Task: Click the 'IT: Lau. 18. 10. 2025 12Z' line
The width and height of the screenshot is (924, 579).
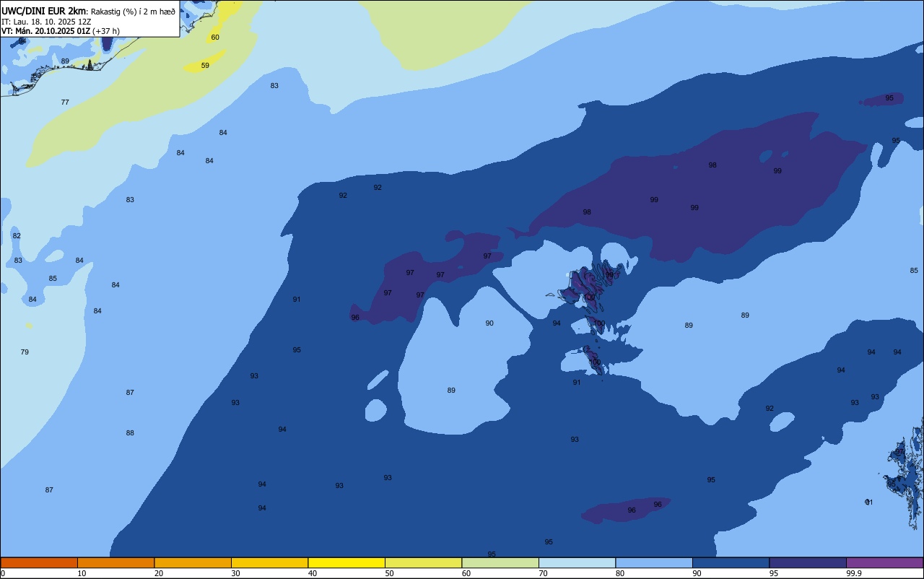Action: click(46, 22)
